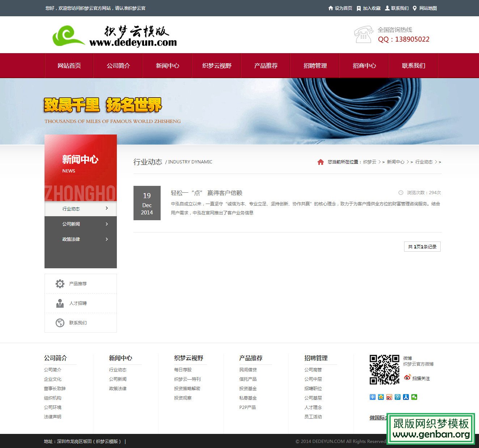Click the Sina Weibo share icon in footer
479x448 pixels.
point(389,397)
